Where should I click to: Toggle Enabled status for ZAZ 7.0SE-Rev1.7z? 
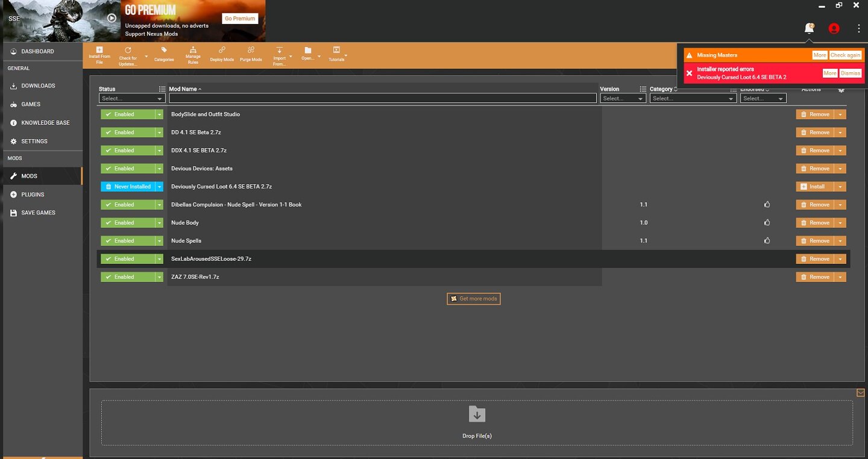point(128,277)
